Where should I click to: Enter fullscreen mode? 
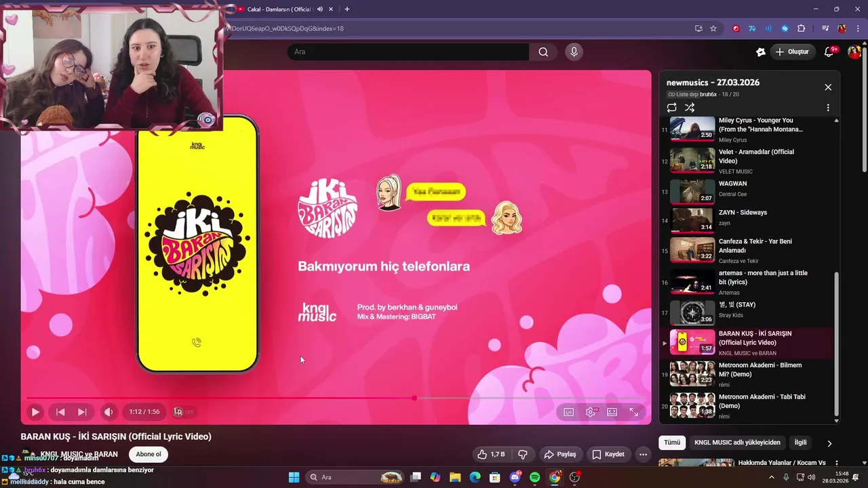634,411
